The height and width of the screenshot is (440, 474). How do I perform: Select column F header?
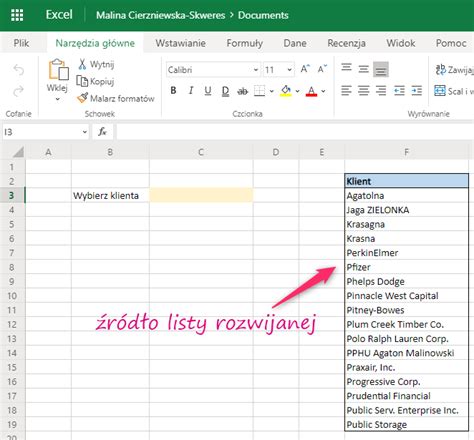(x=406, y=152)
